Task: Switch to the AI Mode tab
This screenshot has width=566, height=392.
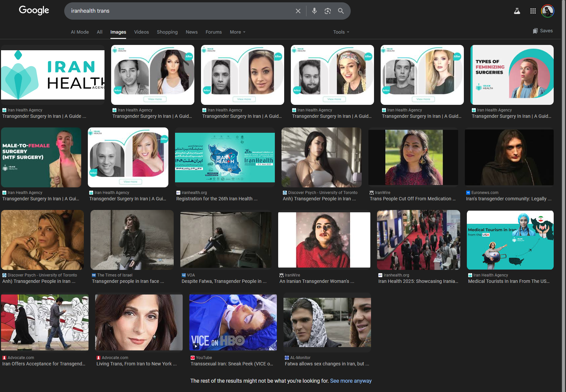Action: tap(80, 32)
